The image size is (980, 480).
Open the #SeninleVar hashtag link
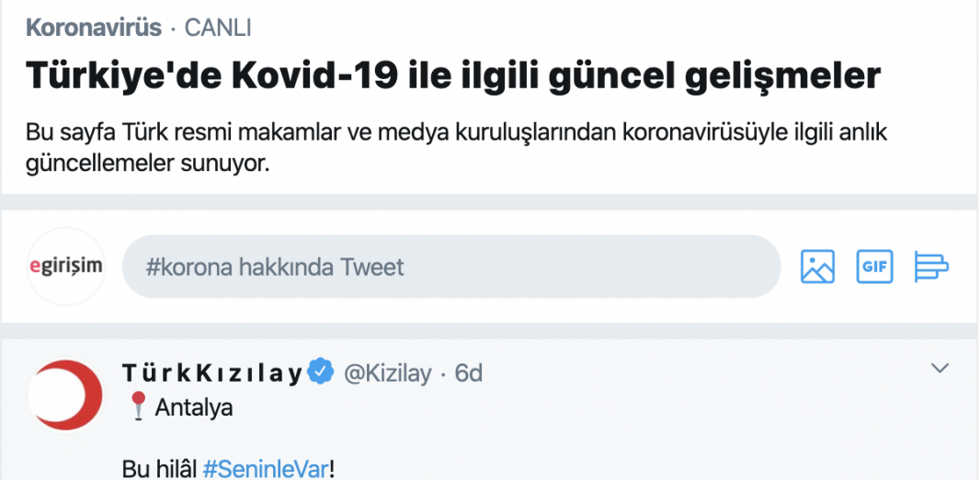click(x=265, y=469)
